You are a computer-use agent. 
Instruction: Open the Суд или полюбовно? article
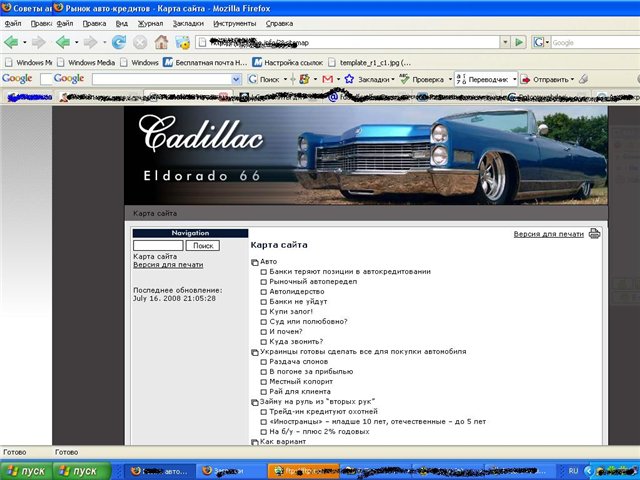308,322
